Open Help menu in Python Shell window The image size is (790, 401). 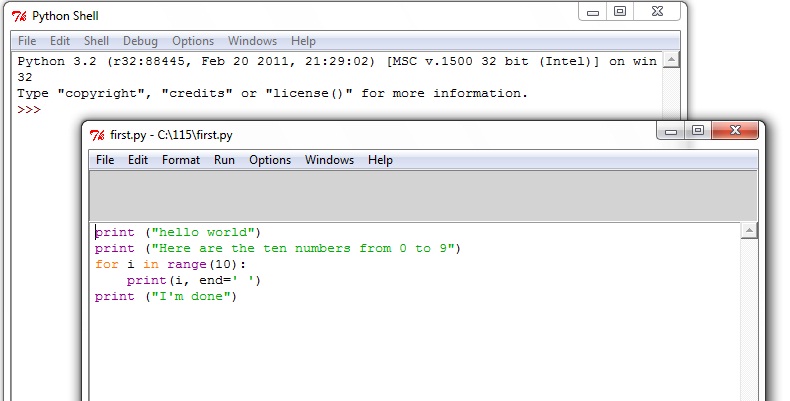coord(303,41)
